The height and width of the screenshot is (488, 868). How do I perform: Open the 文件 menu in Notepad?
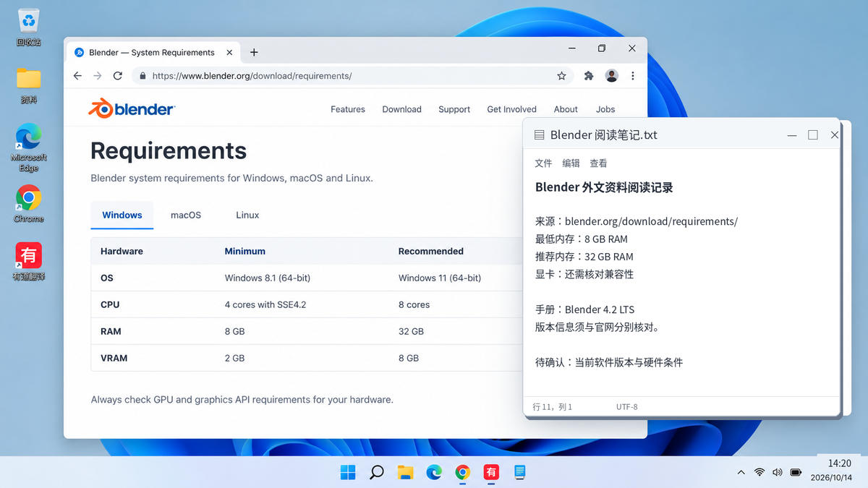(543, 163)
